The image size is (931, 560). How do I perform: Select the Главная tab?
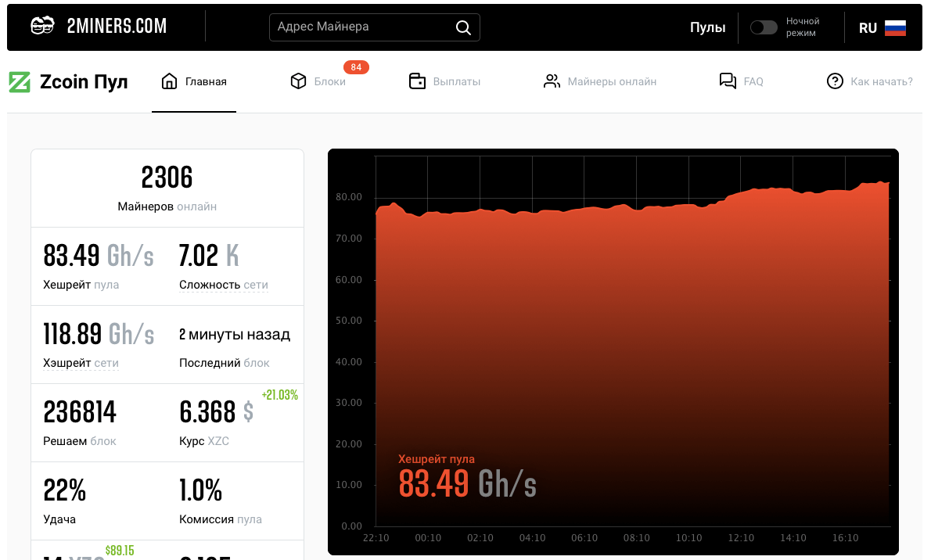coord(206,81)
